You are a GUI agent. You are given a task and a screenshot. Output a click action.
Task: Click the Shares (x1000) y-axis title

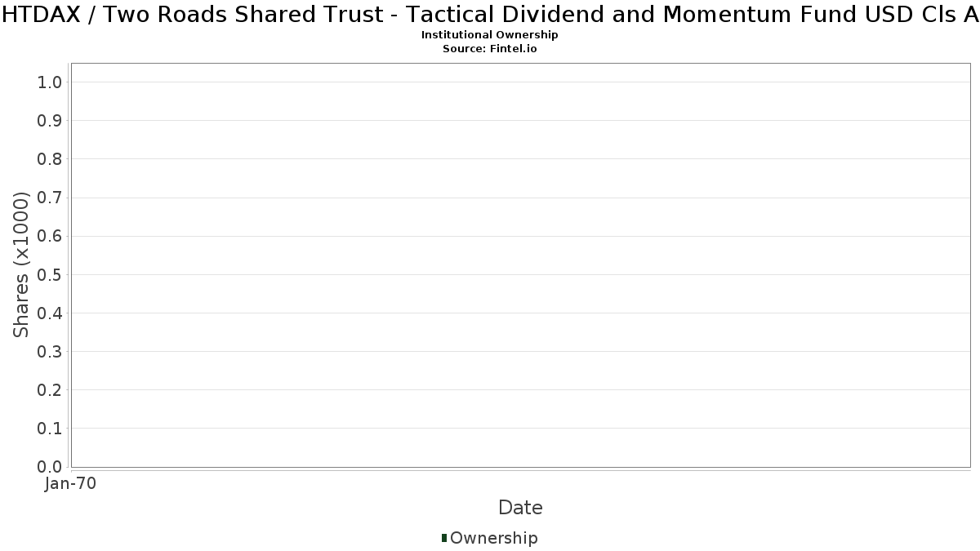coord(21,265)
